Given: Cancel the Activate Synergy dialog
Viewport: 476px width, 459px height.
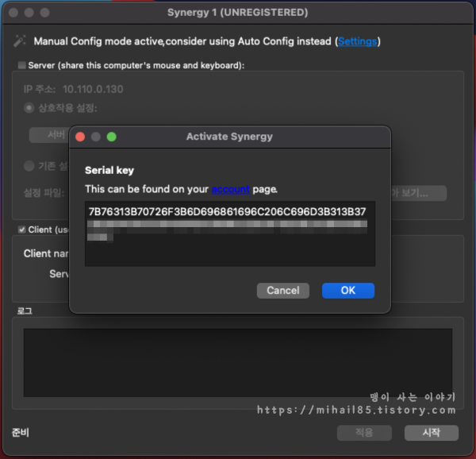Looking at the screenshot, I should point(283,291).
